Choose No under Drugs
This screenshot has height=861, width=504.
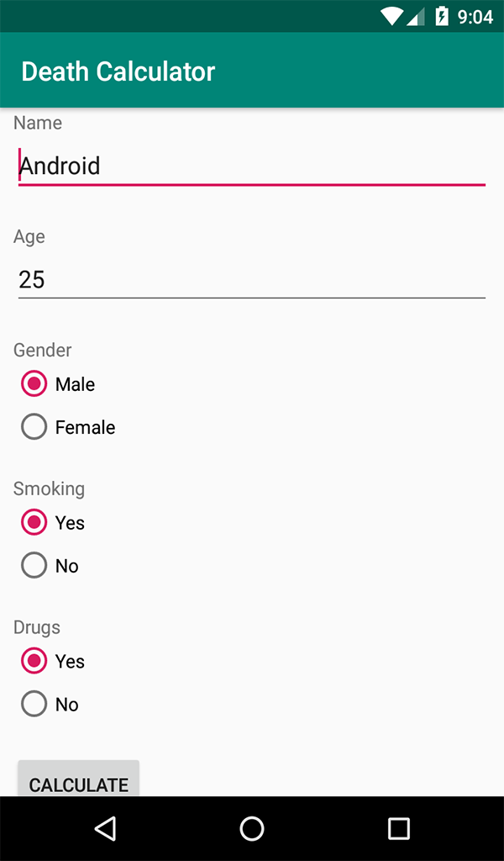(34, 705)
